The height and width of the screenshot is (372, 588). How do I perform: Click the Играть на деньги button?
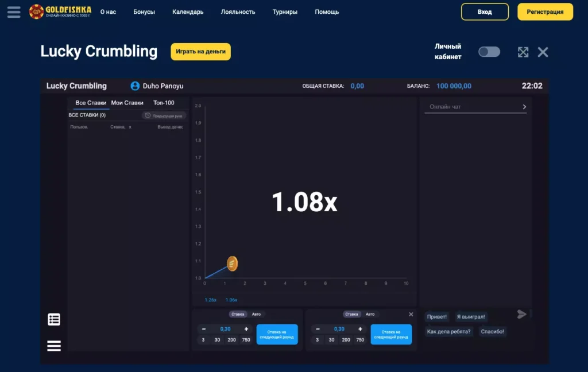pyautogui.click(x=200, y=52)
